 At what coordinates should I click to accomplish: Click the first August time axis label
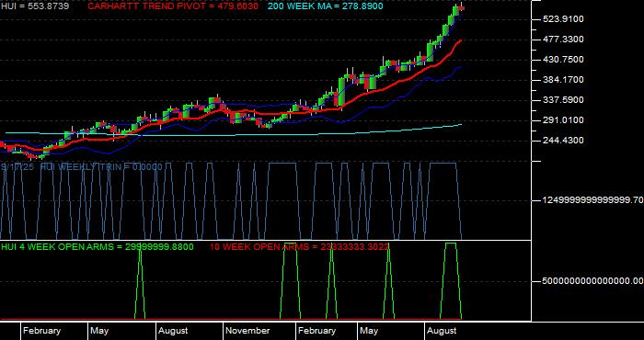pos(173,331)
